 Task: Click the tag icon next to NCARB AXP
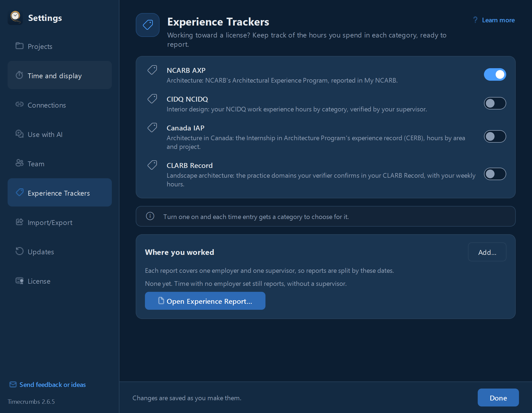click(152, 70)
